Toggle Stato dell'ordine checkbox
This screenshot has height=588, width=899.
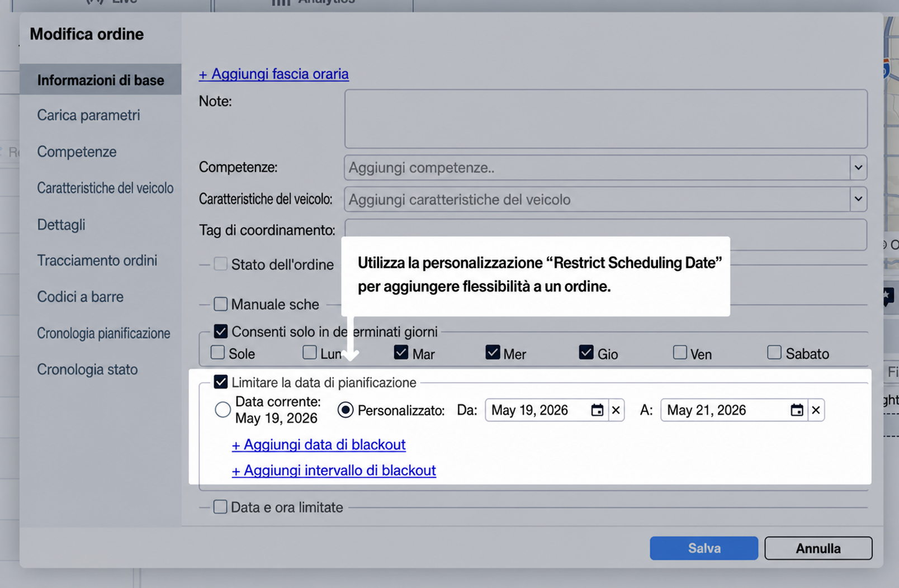pyautogui.click(x=221, y=264)
